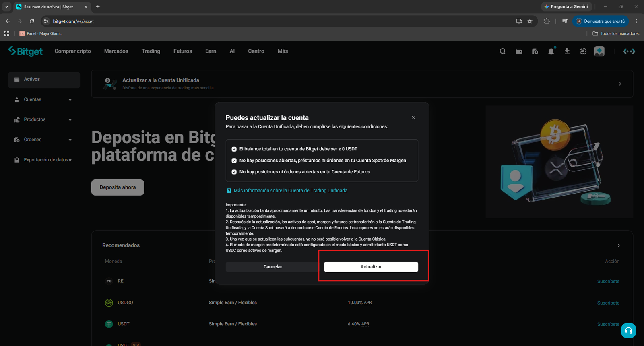Expand Recomendados with the right chevron
This screenshot has height=346, width=644.
(619, 245)
